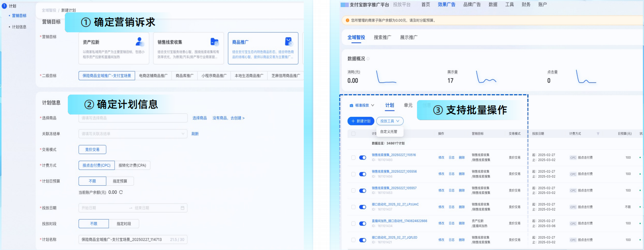Click the Alipay platform logo
Image resolution: width=644 pixels, height=250 pixels.
(344, 5)
